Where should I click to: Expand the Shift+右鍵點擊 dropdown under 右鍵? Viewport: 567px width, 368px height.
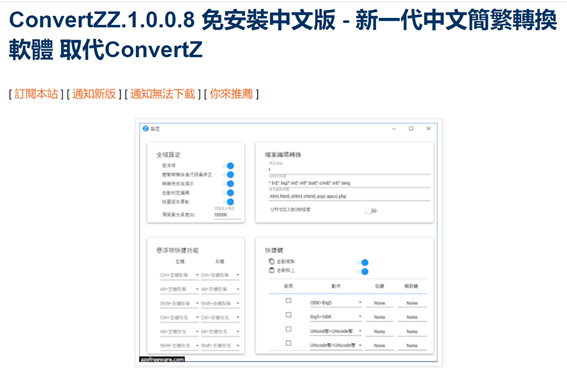pyautogui.click(x=220, y=303)
